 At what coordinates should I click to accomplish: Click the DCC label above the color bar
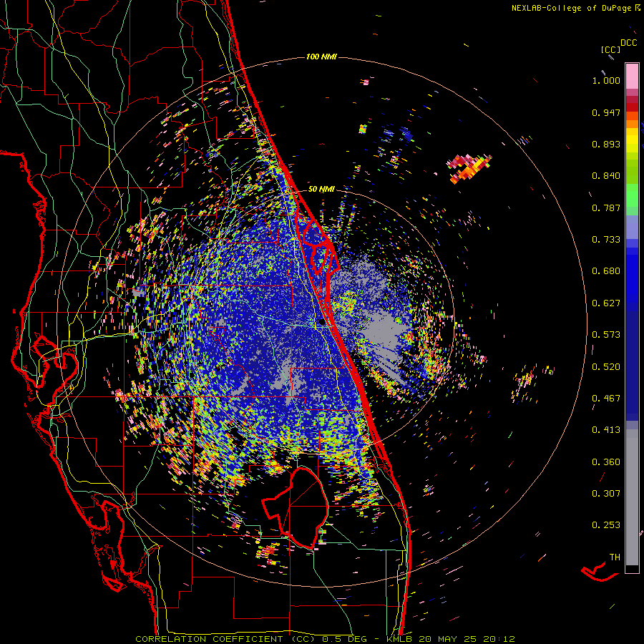(629, 43)
